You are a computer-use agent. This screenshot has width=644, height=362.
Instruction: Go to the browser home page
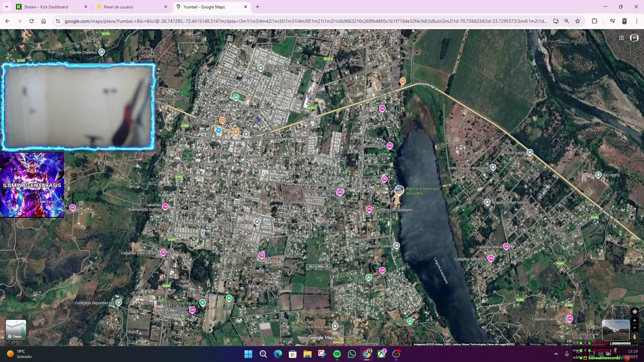44,21
